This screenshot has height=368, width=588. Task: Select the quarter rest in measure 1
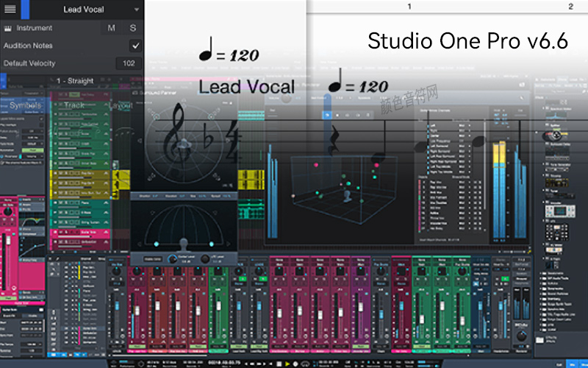(x=333, y=140)
